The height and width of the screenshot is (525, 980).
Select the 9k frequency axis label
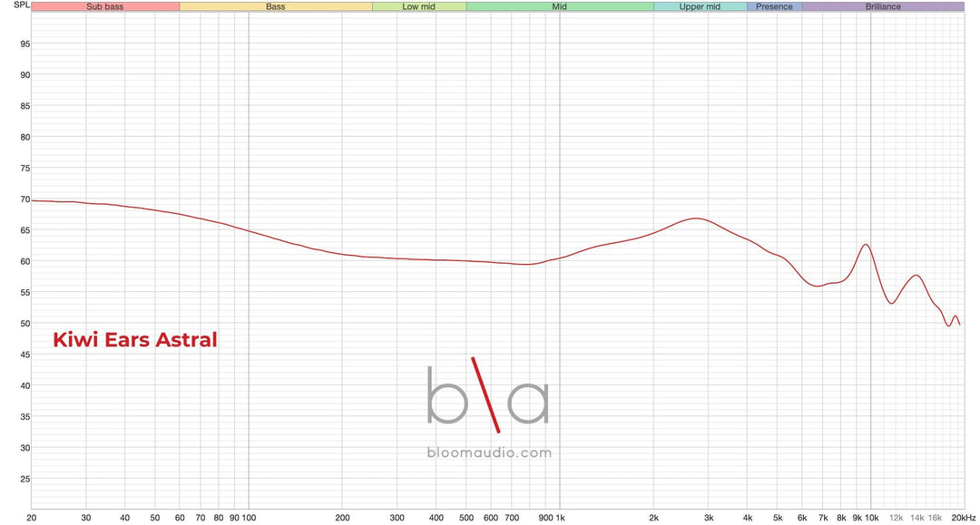point(857,518)
